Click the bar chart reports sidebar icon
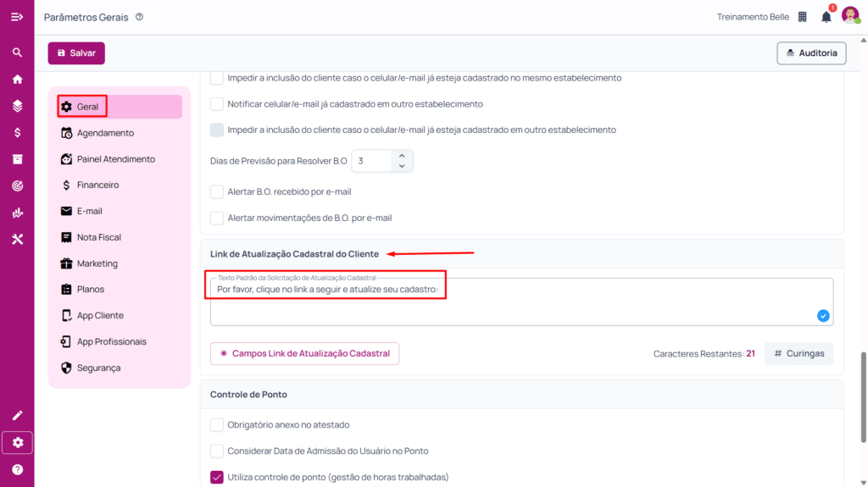Image resolution: width=868 pixels, height=487 pixels. [17, 213]
